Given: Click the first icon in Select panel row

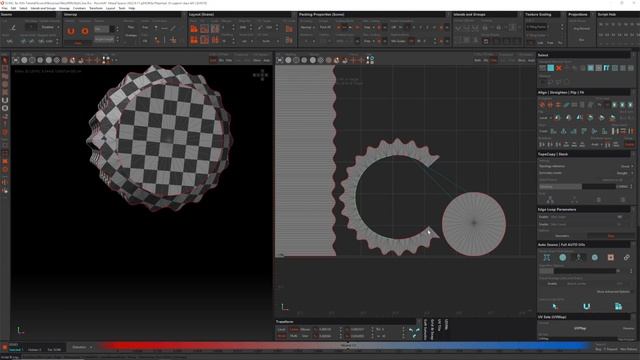Looking at the screenshot, I should pos(542,68).
